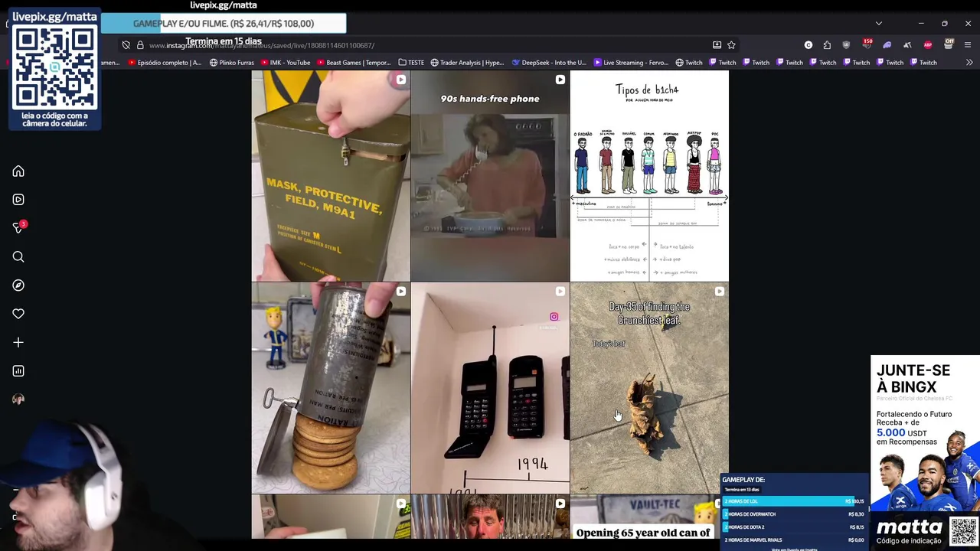Open Instagram Search magnifier icon
This screenshot has height=551, width=980.
[18, 257]
